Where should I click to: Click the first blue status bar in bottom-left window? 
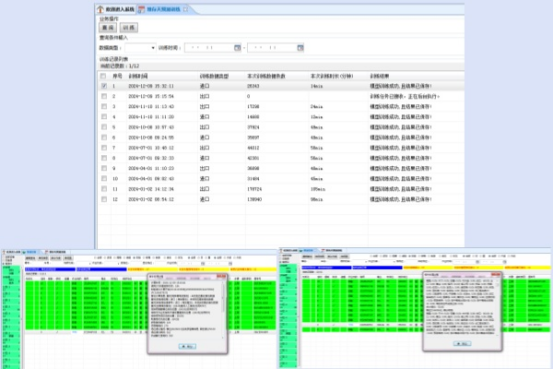pos(50,269)
